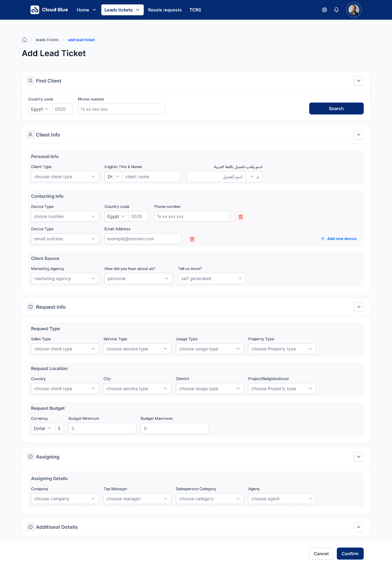Click add lead ticket breadcrumb

point(81,40)
